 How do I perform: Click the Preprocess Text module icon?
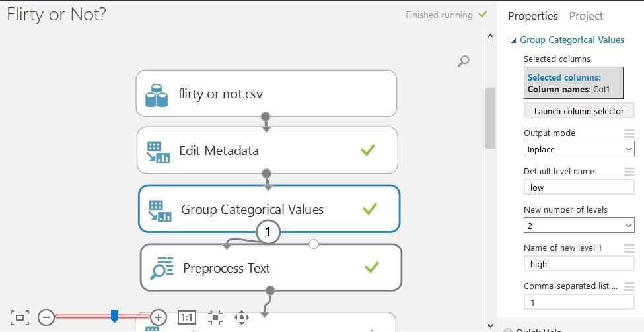pos(162,268)
